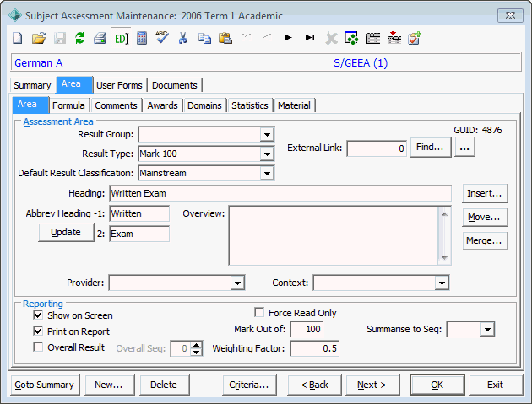
Task: Click the Find... button
Action: coord(430,147)
